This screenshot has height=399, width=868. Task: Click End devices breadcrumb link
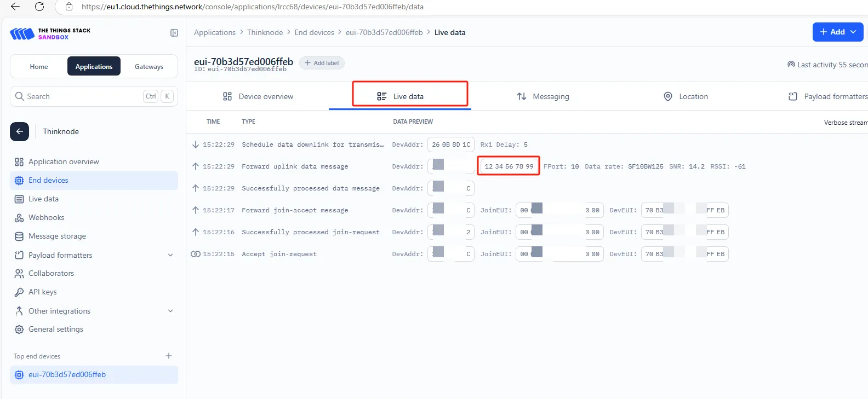pos(314,32)
